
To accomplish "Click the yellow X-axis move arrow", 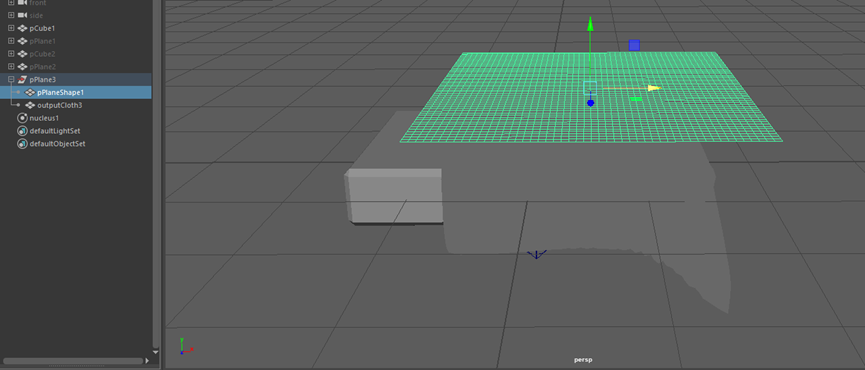I will click(654, 88).
